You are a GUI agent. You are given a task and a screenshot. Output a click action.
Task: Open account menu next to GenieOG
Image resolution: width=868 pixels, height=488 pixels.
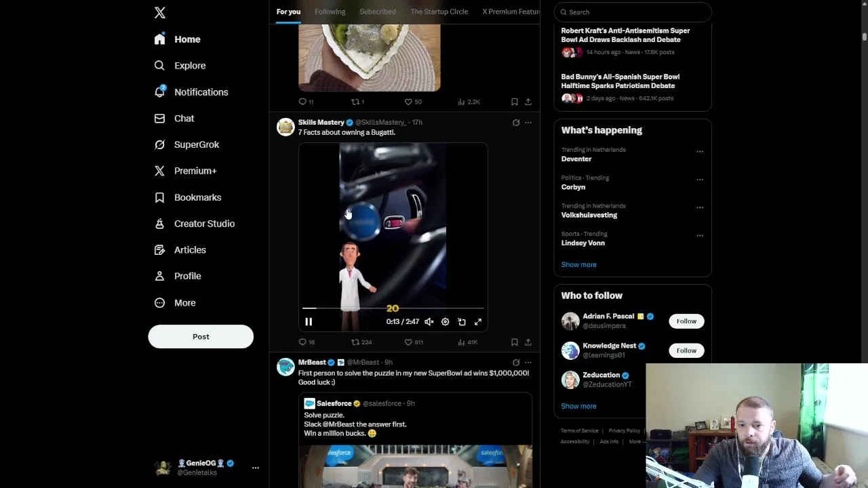(x=256, y=468)
